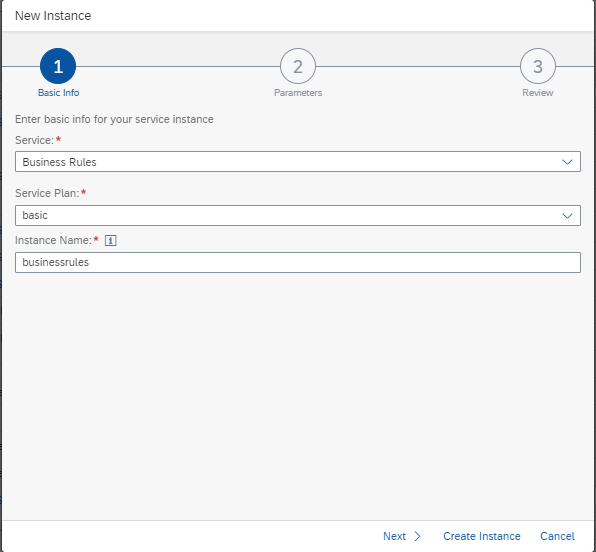This screenshot has height=552, width=596.
Task: Cancel the New Instance dialog
Action: point(557,536)
